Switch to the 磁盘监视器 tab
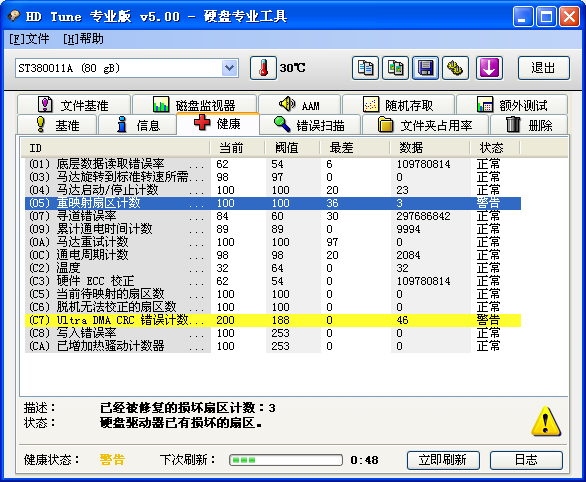 (x=194, y=105)
